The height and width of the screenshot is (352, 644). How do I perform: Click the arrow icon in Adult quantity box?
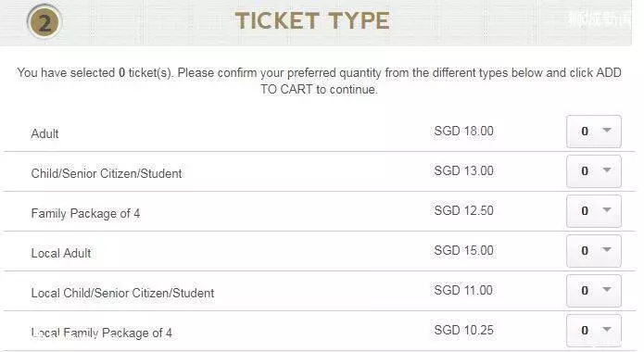click(607, 131)
